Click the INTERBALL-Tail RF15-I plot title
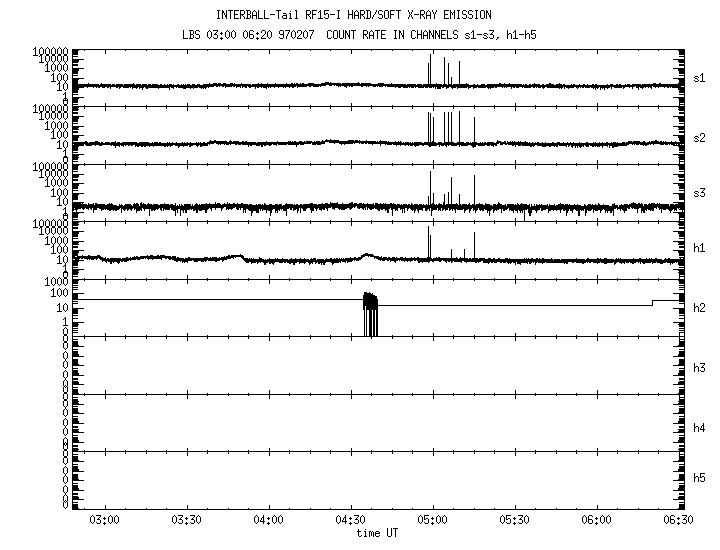 pos(353,15)
